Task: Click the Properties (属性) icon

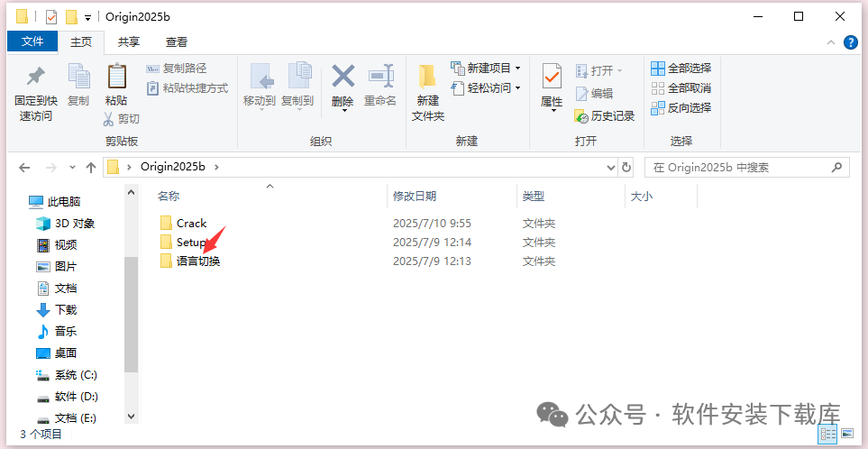Action: tap(552, 77)
